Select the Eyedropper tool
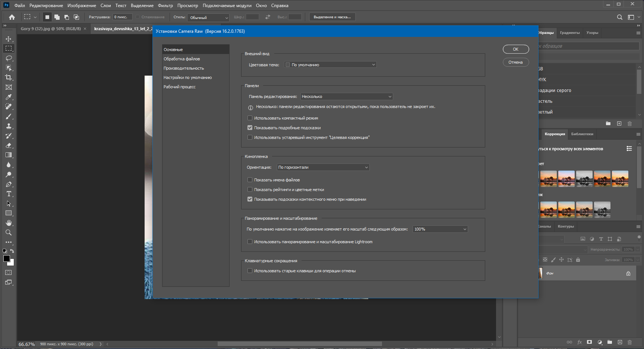 coord(9,97)
